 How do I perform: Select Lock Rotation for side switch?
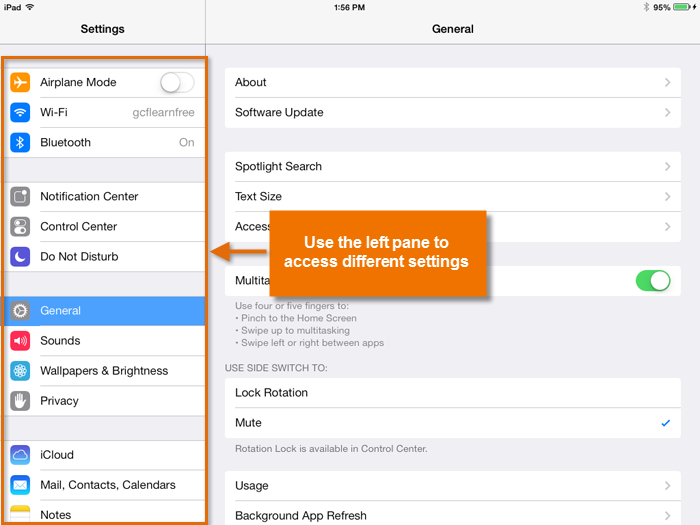453,393
